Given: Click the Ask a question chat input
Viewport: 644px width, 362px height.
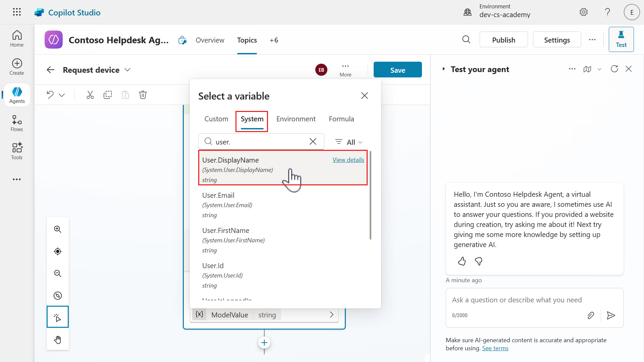Looking at the screenshot, I should [517, 300].
